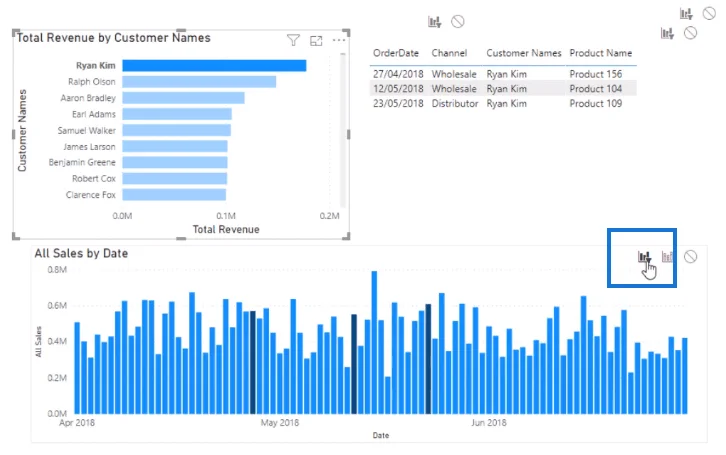726x455 pixels.
Task: Open focus mode on the Total Revenue chart
Action: coord(316,41)
